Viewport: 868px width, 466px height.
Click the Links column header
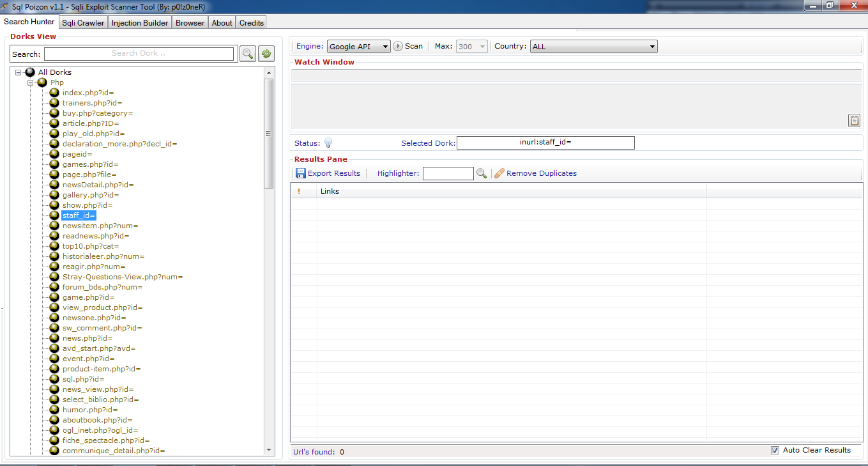coord(512,191)
